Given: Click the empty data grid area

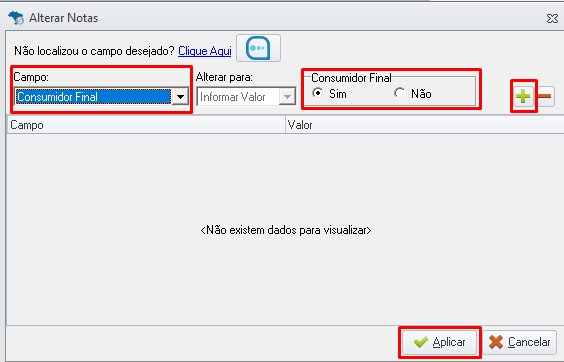Looking at the screenshot, I should coord(285,230).
